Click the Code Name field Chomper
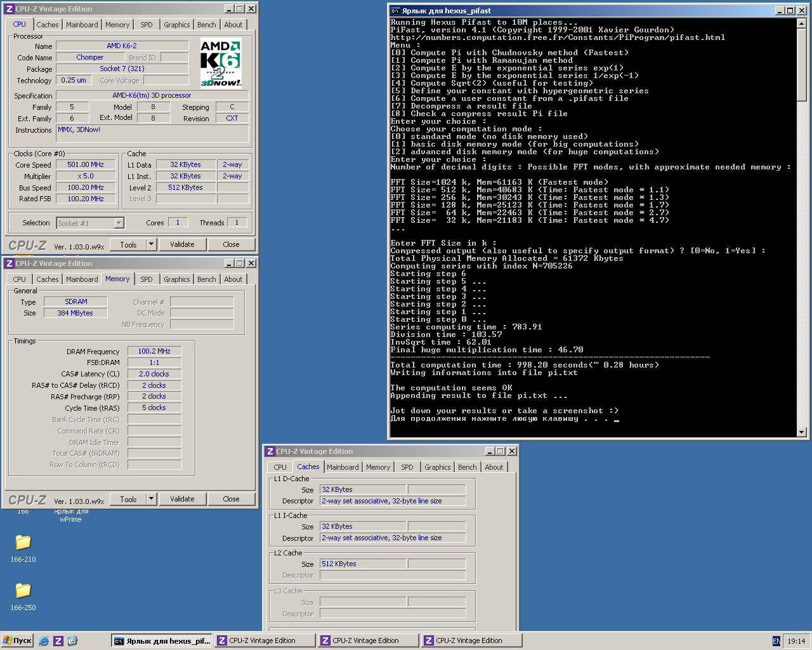Screen dimensions: 812x650 coord(90,57)
